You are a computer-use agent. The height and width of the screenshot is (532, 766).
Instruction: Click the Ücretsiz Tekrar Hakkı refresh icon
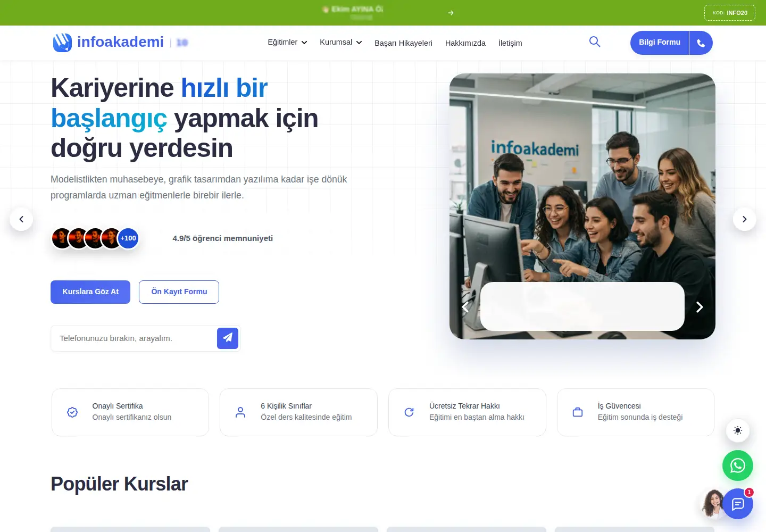pos(409,412)
